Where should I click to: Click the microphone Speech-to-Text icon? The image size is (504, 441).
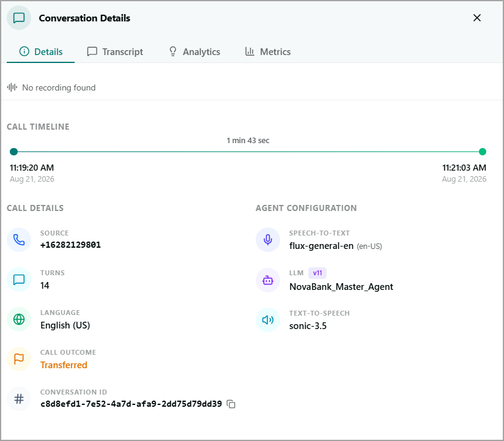point(268,240)
